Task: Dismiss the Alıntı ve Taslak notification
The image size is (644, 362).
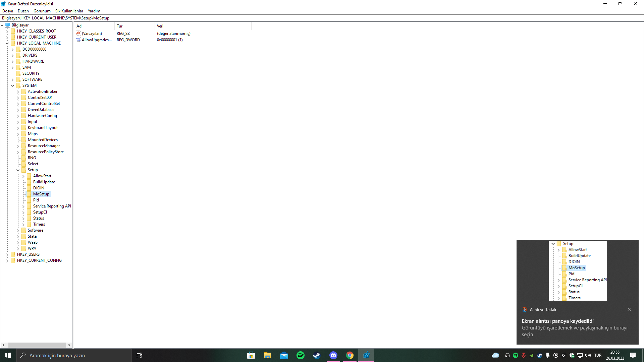Action: [629, 309]
